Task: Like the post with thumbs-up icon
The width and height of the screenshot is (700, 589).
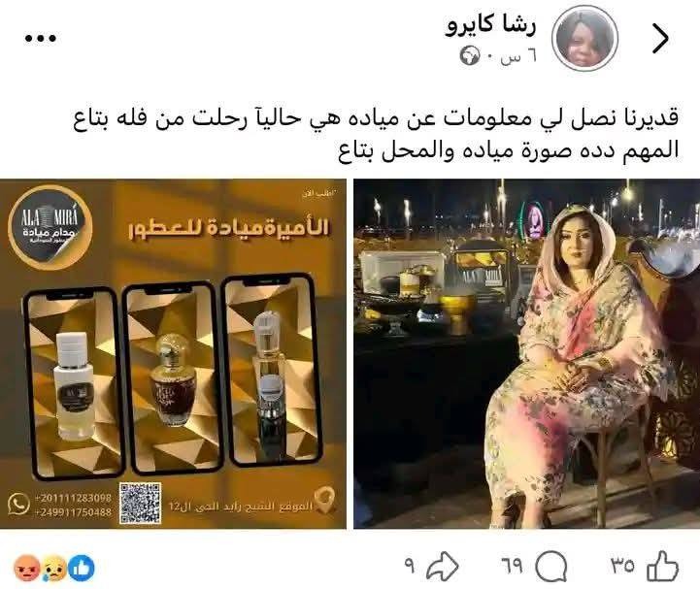Action: pos(663,567)
